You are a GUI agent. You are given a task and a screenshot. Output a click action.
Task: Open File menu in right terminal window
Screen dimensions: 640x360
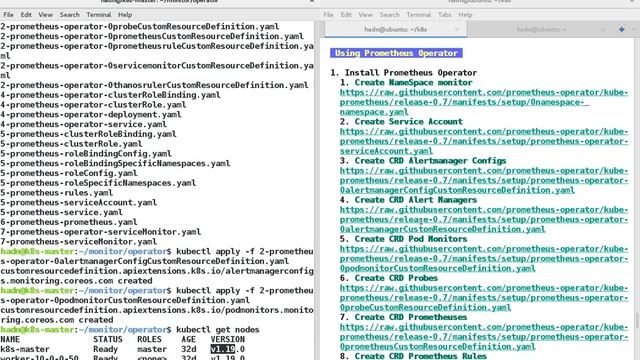click(x=328, y=15)
